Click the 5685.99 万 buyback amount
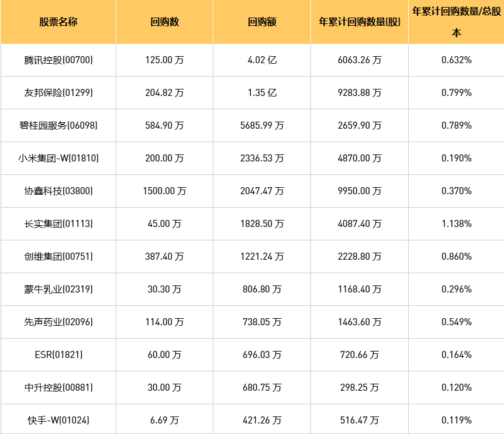 click(262, 126)
